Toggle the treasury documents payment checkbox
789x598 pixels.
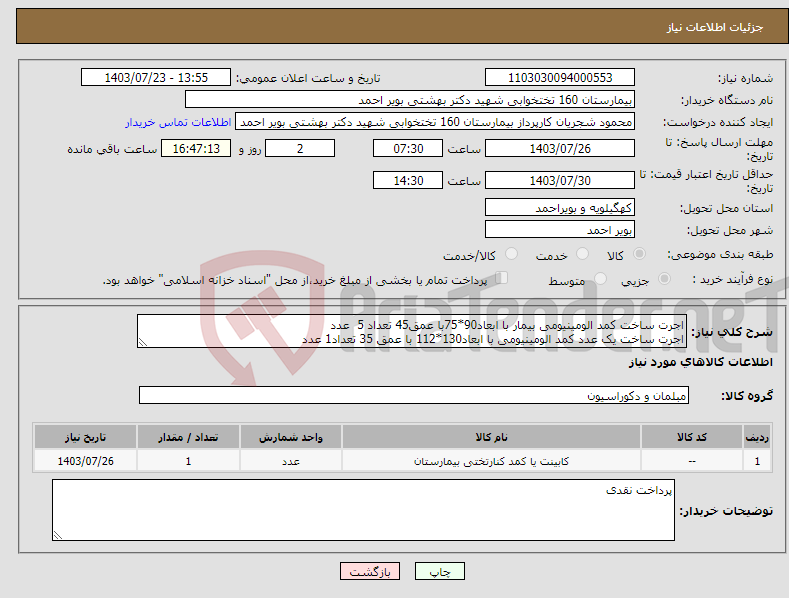point(502,278)
